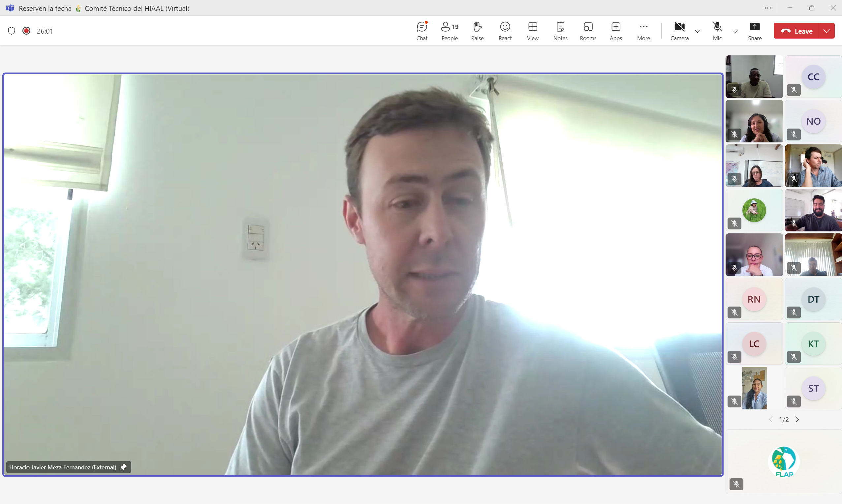Image resolution: width=842 pixels, height=504 pixels.
Task: Select the bearded man video tile
Action: coord(813,210)
